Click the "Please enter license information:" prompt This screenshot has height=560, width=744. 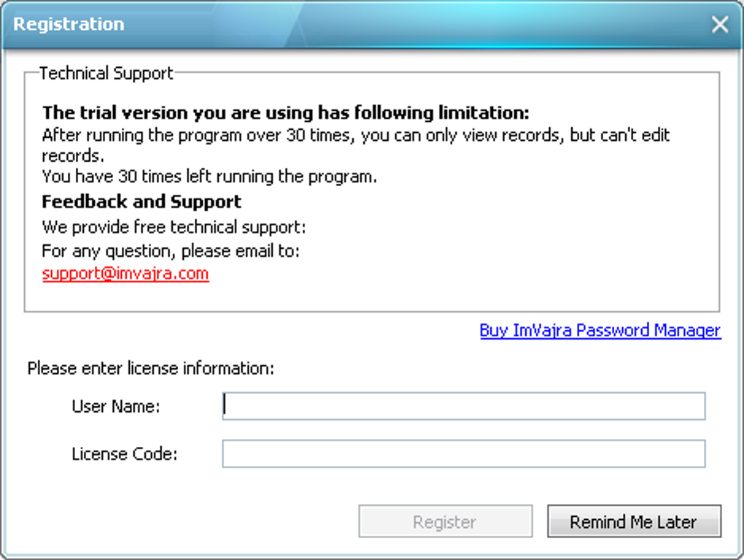[x=151, y=368]
